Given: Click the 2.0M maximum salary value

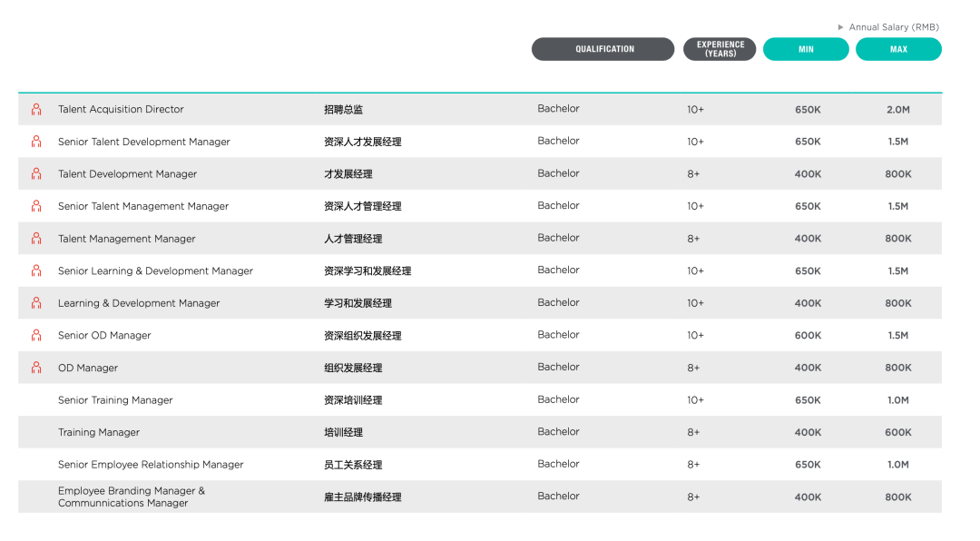Looking at the screenshot, I should coord(898,110).
